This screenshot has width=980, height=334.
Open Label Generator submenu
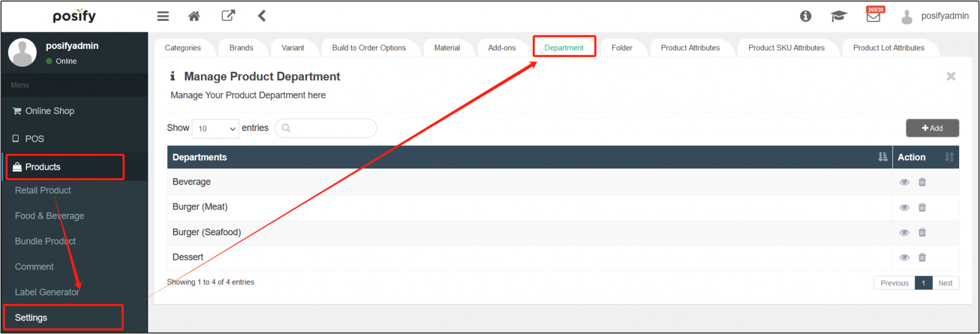(x=47, y=292)
